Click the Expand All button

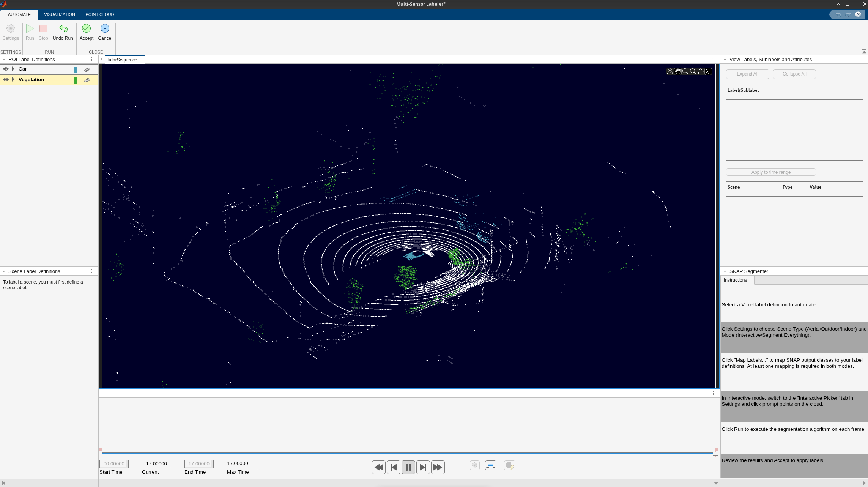coord(748,74)
